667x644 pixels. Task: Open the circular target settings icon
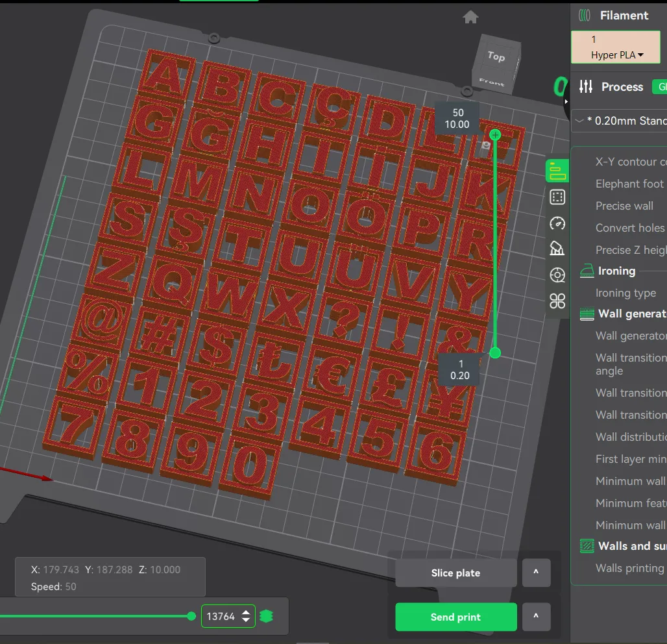pos(557,275)
